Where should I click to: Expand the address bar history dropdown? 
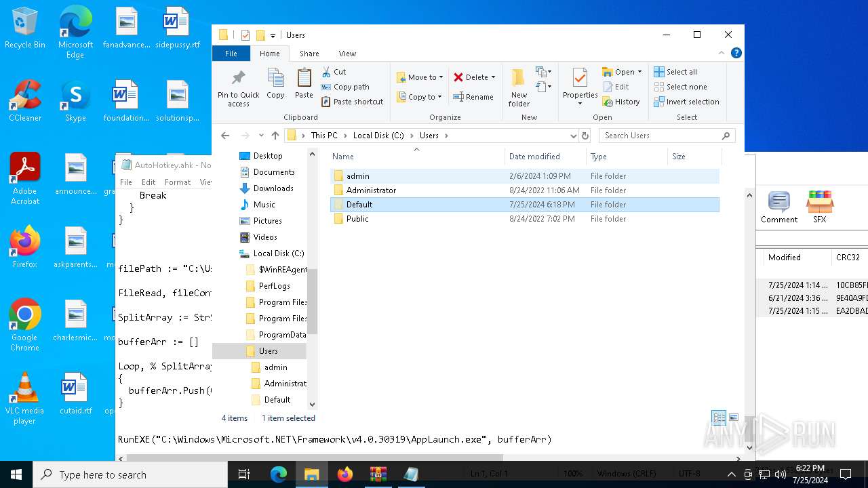coord(574,136)
